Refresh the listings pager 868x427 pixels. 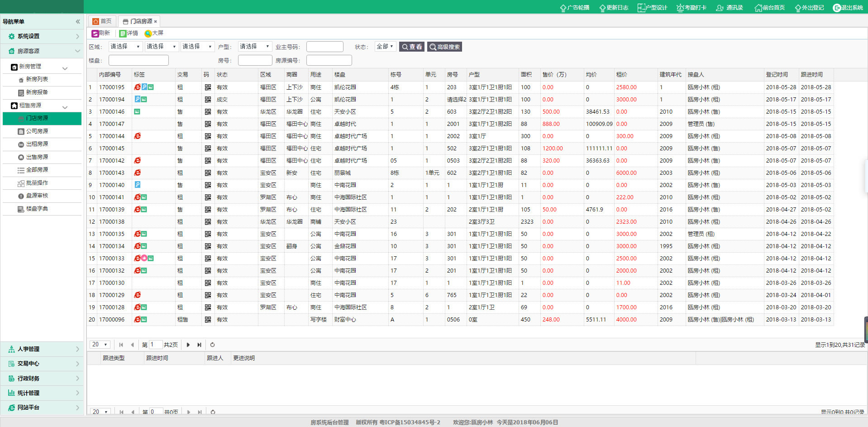212,345
